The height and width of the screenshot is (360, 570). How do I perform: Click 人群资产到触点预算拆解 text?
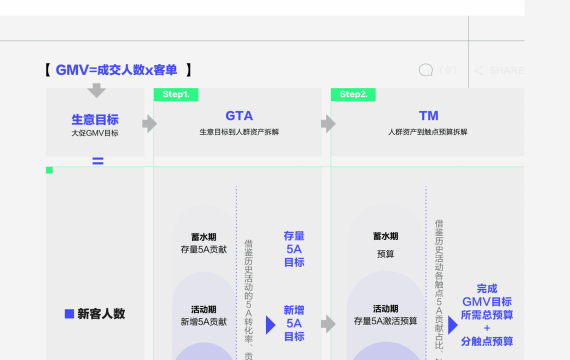(428, 132)
